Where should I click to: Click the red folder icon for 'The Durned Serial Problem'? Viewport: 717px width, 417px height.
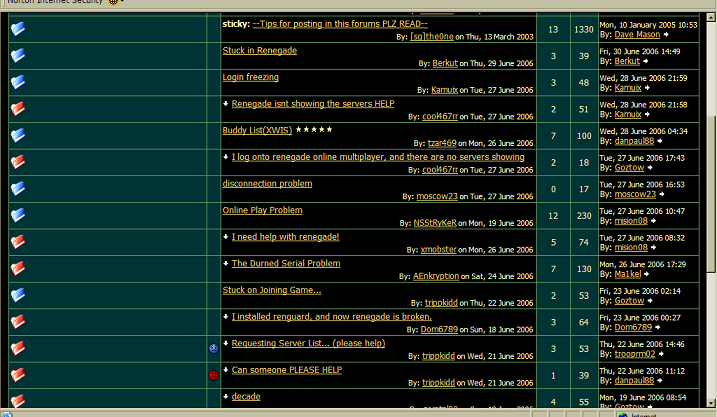[18, 268]
